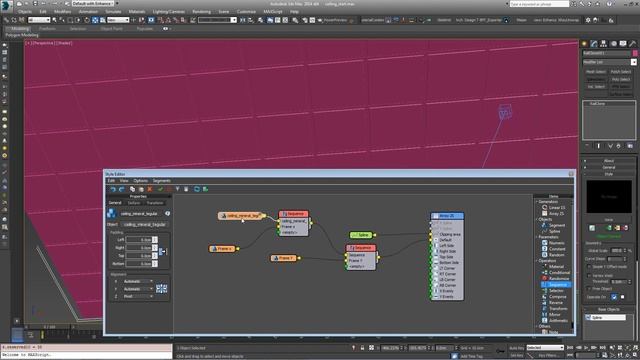Click the blue refresh icon in Style Editor
Image resolution: width=640 pixels, height=360 pixels.
tap(197, 189)
